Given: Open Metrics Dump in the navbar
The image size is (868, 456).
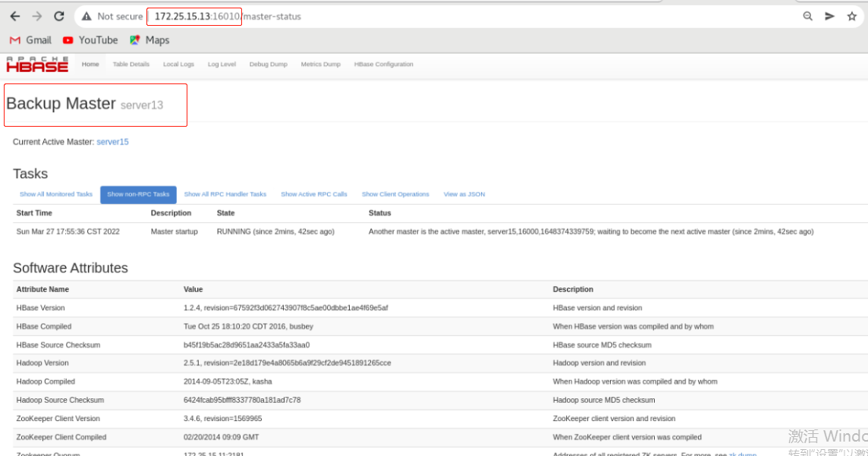Looking at the screenshot, I should click(x=320, y=64).
